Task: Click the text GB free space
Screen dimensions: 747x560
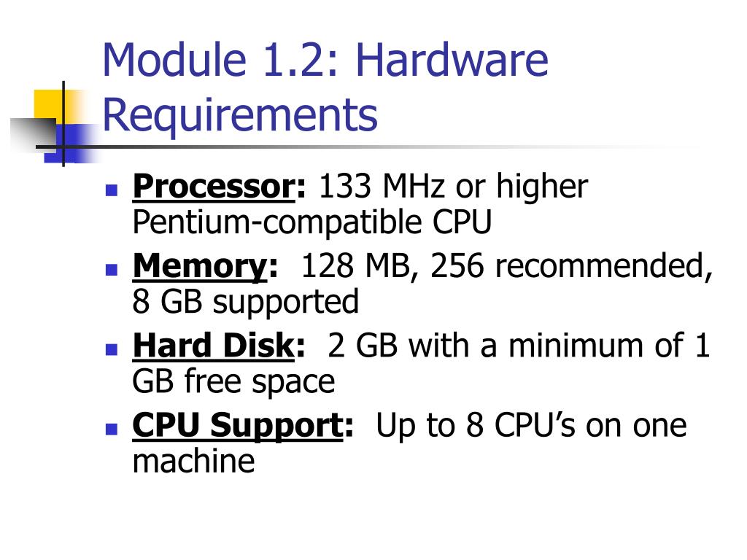Action: click(233, 382)
